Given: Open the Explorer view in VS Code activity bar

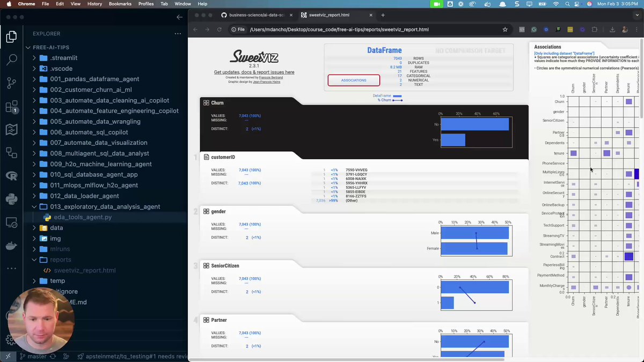Looking at the screenshot, I should pos(11,36).
